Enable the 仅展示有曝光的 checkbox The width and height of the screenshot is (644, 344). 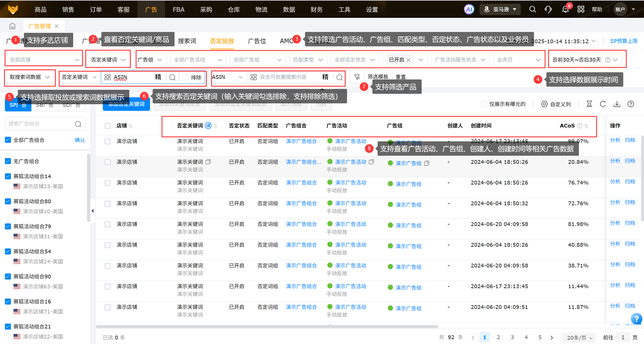tap(484, 104)
